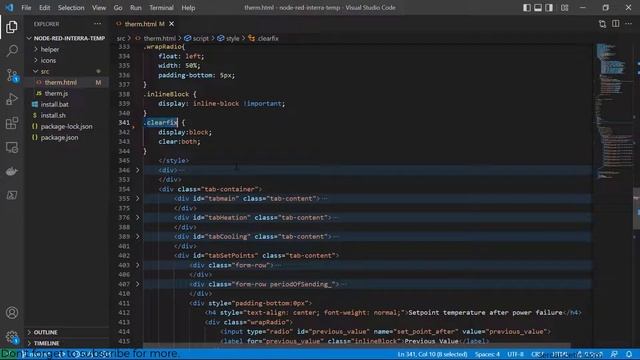The width and height of the screenshot is (640, 360).
Task: Click line number 341 in the gutter
Action: 124,122
